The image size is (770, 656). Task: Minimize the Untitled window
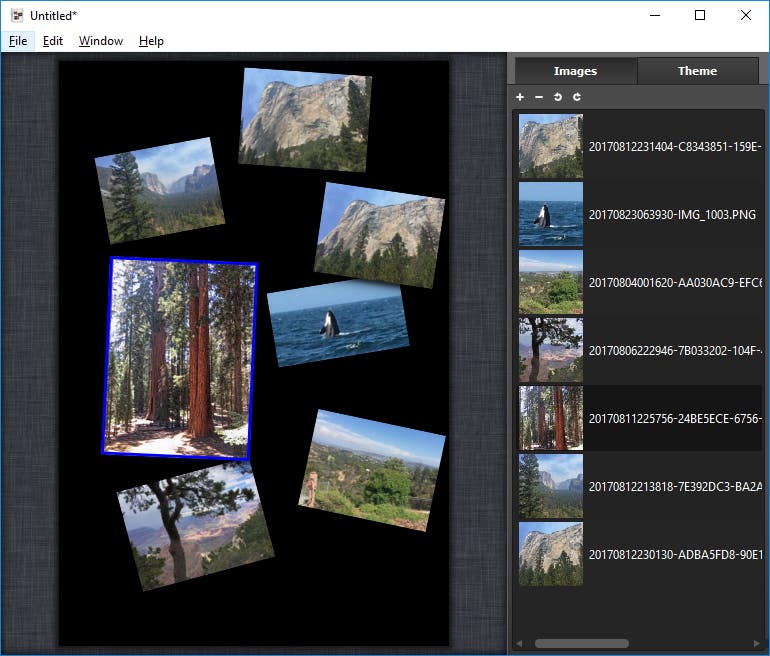click(x=655, y=15)
